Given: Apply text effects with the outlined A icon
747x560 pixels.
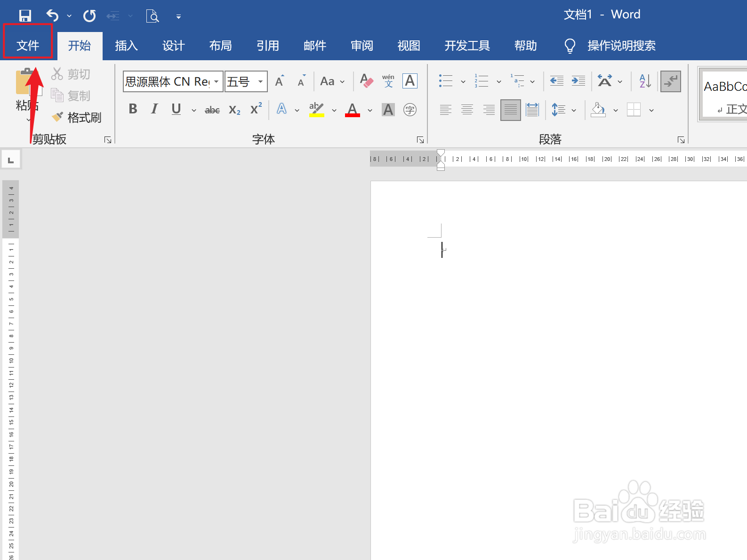Looking at the screenshot, I should click(281, 109).
